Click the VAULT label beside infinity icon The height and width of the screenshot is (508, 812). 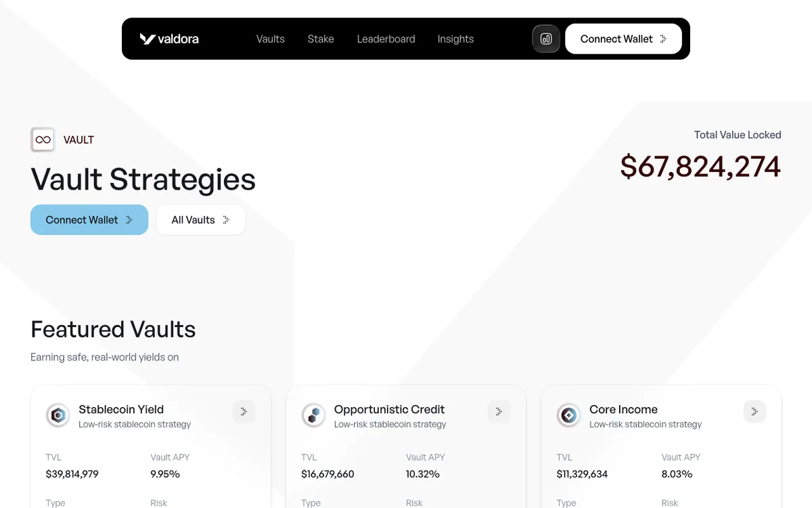[78, 140]
